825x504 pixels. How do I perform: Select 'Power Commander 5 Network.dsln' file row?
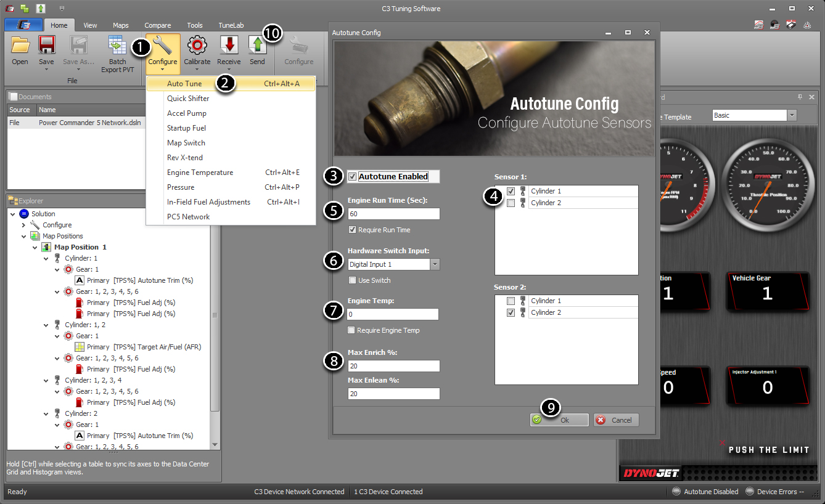[77, 122]
